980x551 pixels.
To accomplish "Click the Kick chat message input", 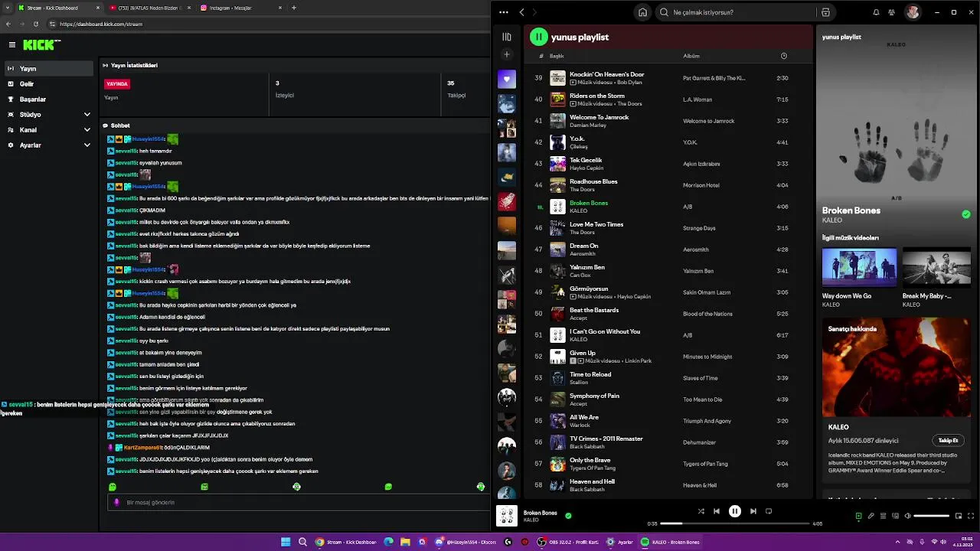I will point(297,503).
